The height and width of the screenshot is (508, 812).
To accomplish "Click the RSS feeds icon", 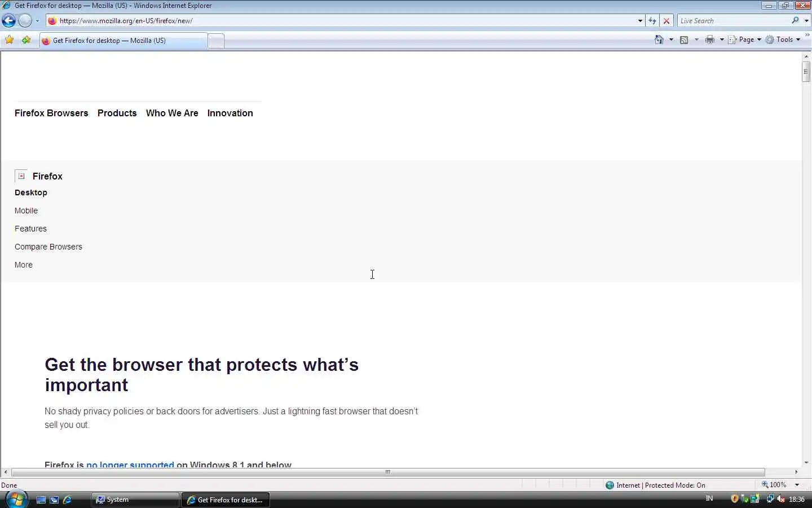I will (x=684, y=40).
